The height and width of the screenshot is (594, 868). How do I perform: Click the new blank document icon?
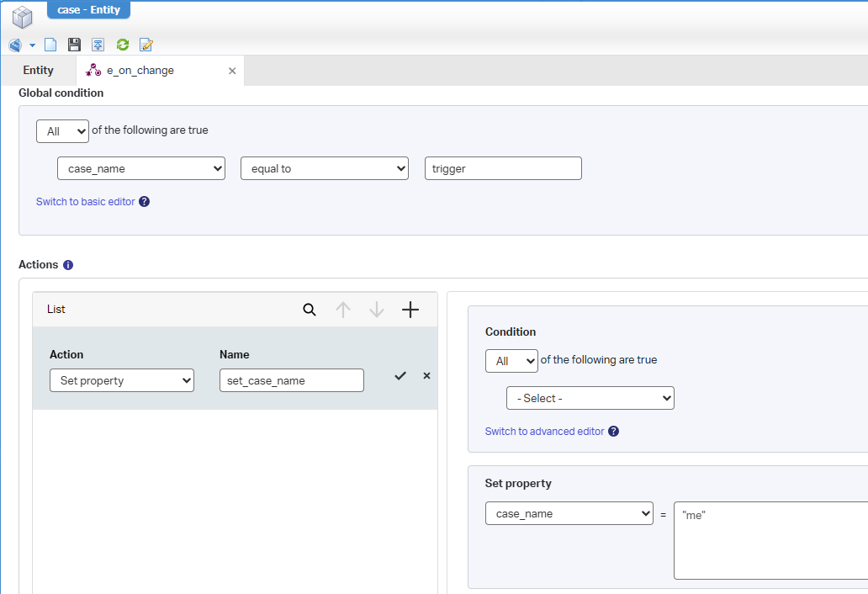click(50, 45)
